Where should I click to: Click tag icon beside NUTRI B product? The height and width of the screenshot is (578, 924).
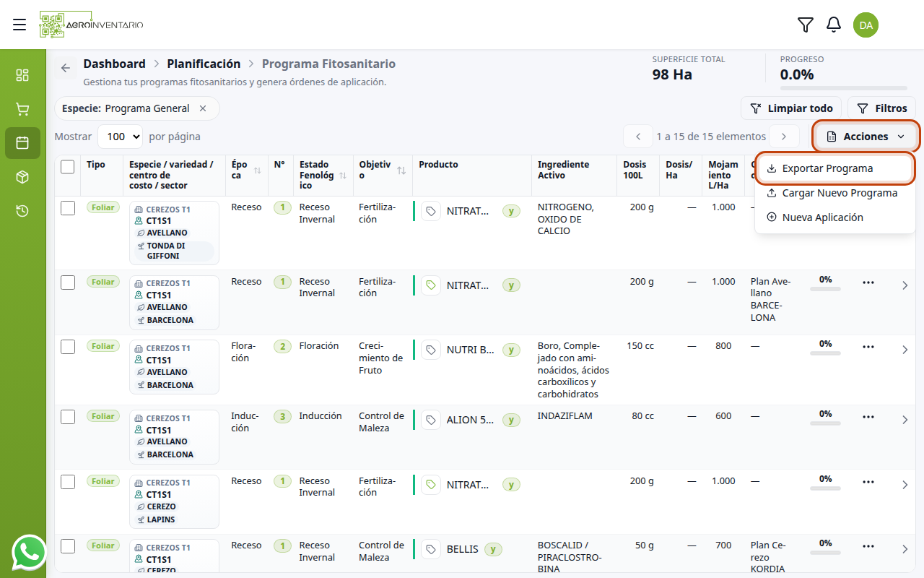[x=431, y=350]
